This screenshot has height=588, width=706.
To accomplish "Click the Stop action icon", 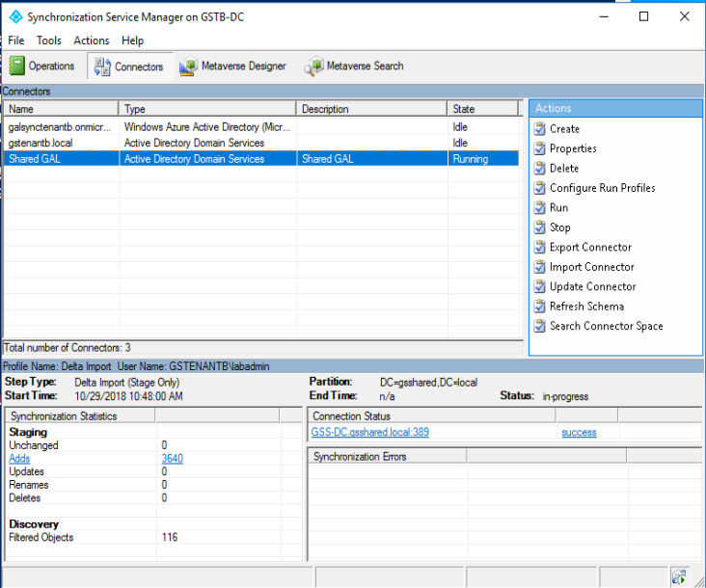I will pyautogui.click(x=540, y=227).
